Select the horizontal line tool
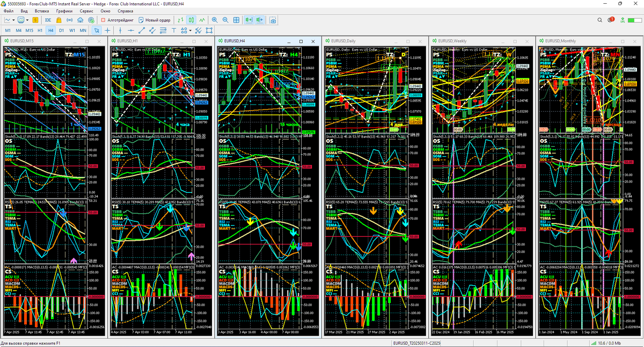This screenshot has width=644, height=347. [x=131, y=30]
